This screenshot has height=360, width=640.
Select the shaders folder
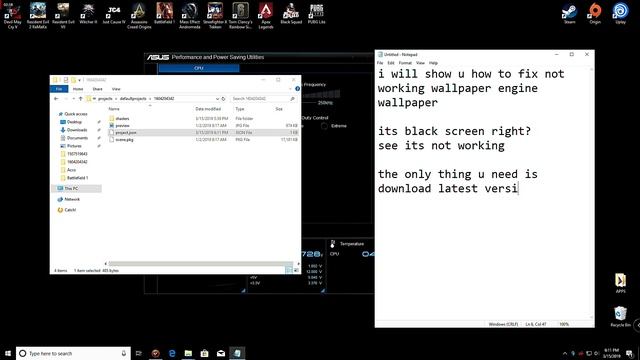pyautogui.click(x=122, y=118)
